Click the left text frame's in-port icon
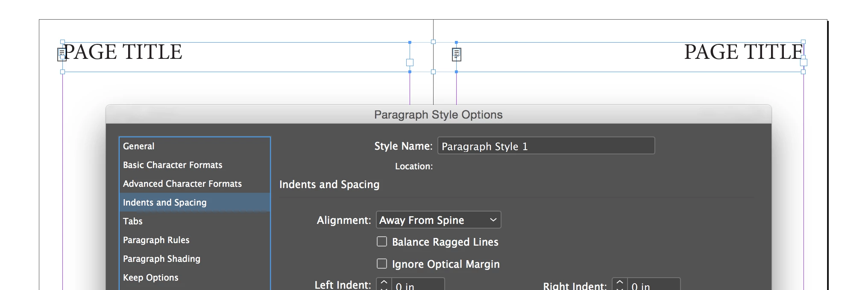 (62, 54)
